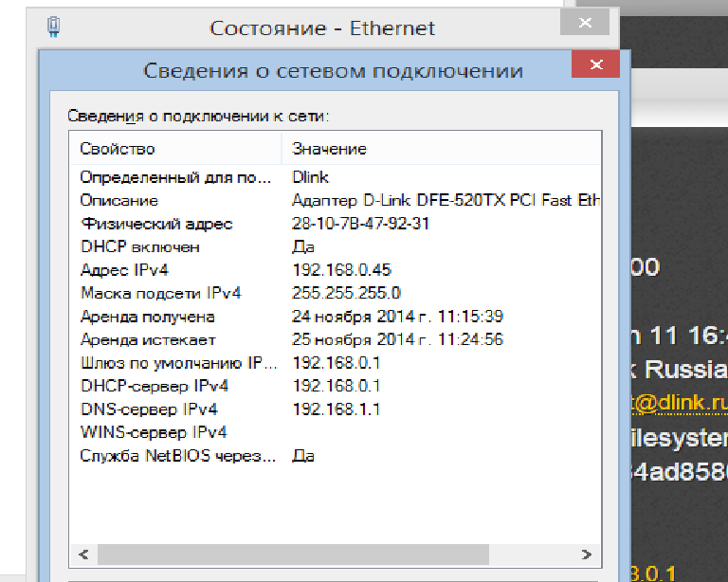Select the WINS-сервер IPv4 row label
The width and height of the screenshot is (728, 582).
(x=154, y=432)
